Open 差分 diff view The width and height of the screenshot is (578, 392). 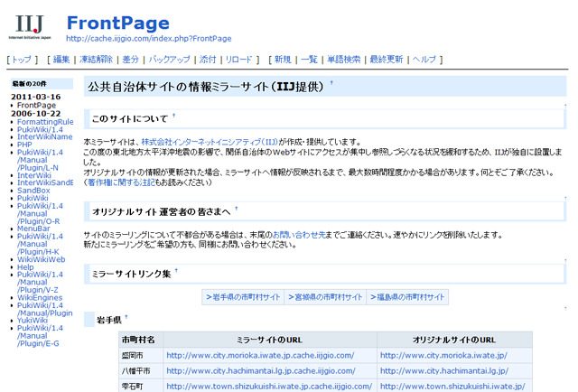(x=130, y=60)
